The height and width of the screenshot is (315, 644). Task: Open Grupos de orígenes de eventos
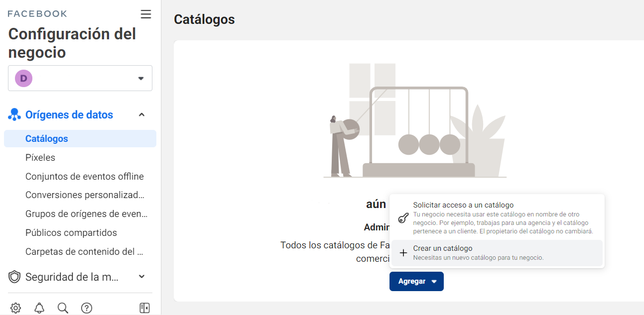[x=86, y=214]
